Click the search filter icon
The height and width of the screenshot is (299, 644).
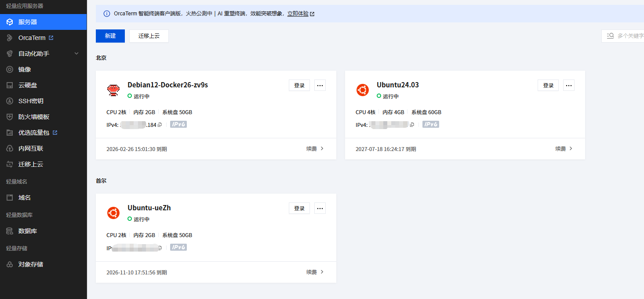pos(610,36)
